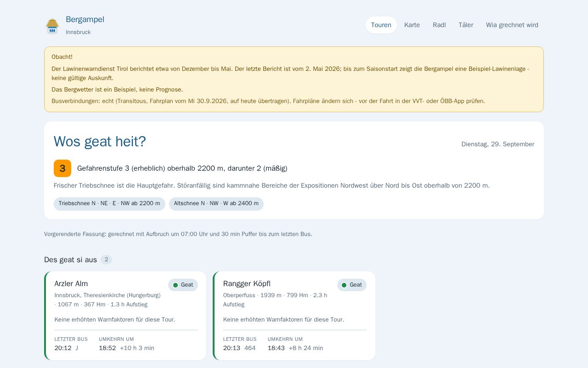Image resolution: width=588 pixels, height=368 pixels.
Task: Click the Frischer Triebschnee description text
Action: pos(271,186)
